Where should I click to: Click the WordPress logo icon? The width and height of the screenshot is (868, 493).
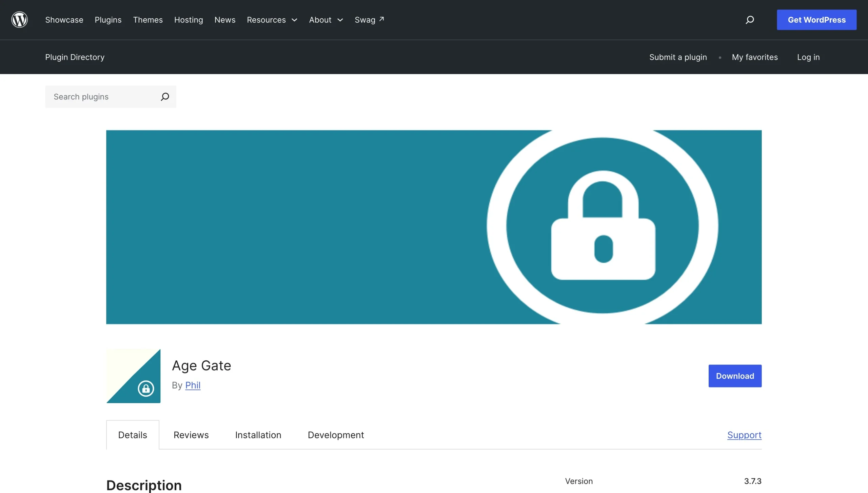pyautogui.click(x=19, y=20)
